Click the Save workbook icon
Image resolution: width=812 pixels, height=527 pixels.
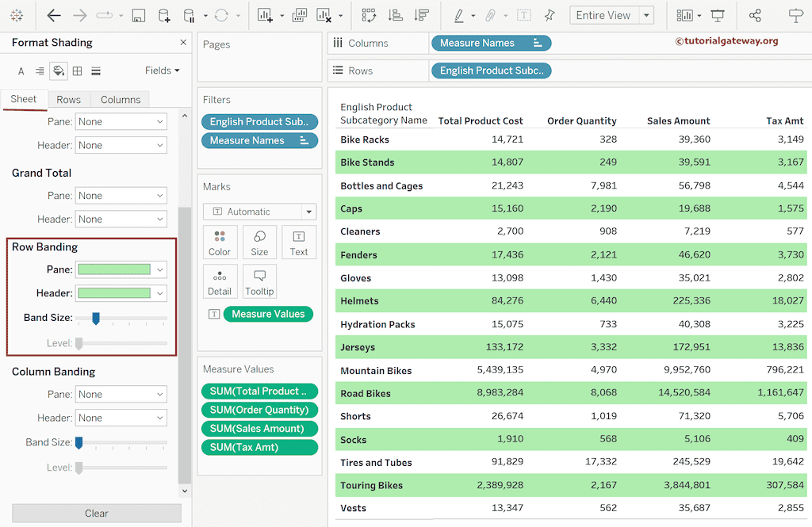138,16
